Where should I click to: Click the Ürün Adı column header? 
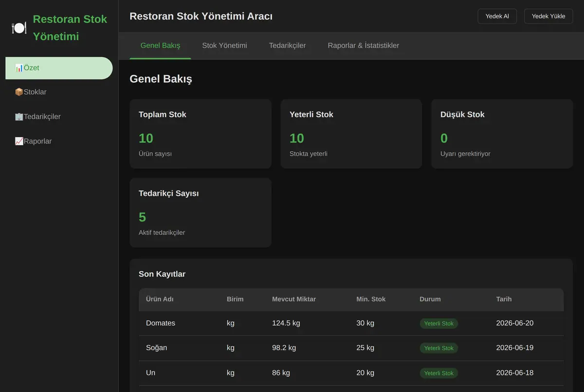pyautogui.click(x=160, y=299)
